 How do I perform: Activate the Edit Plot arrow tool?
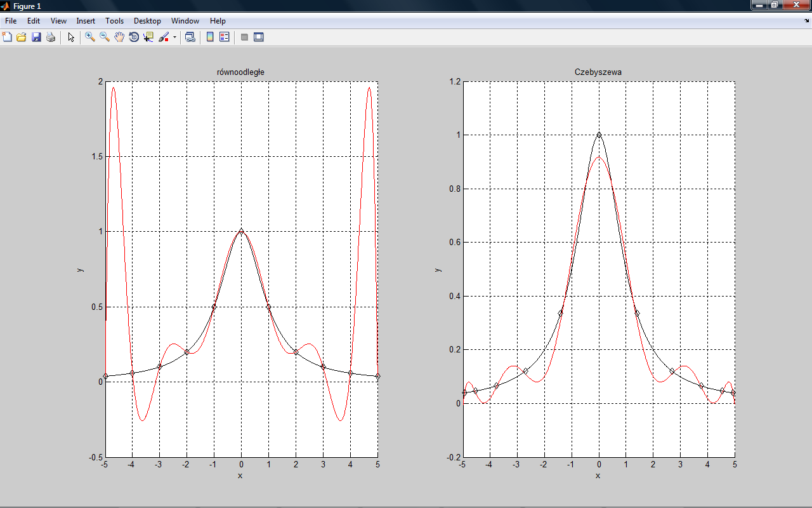point(71,37)
